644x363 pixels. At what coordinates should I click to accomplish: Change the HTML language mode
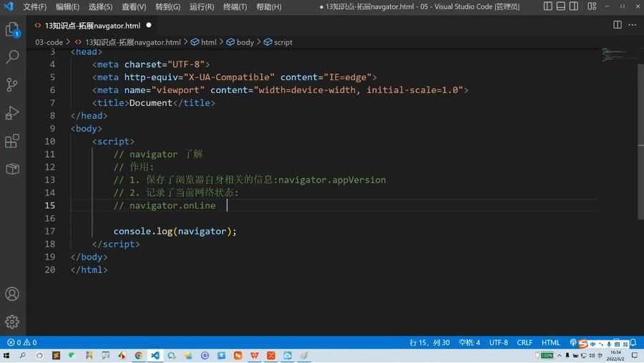point(550,342)
